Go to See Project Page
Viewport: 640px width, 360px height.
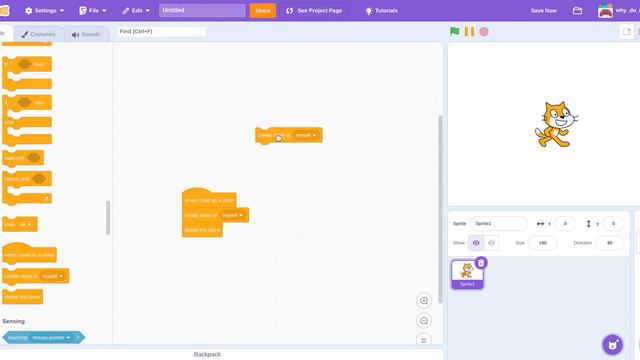(x=314, y=11)
